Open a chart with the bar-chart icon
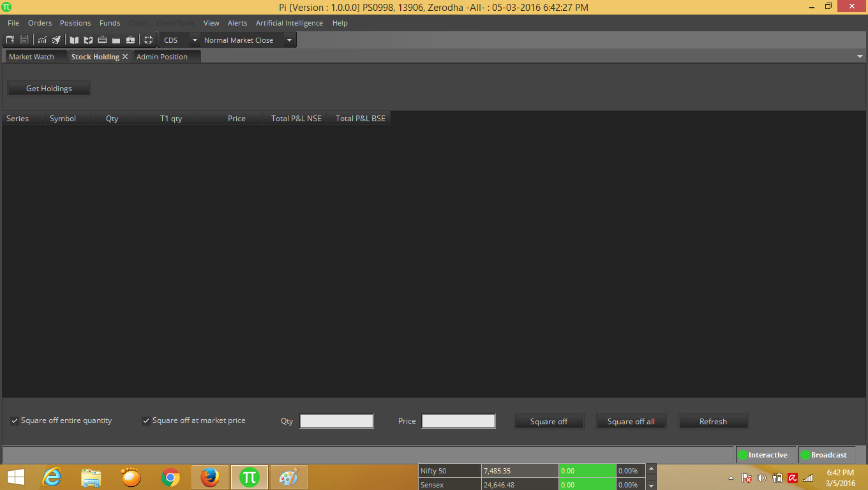 click(x=43, y=40)
